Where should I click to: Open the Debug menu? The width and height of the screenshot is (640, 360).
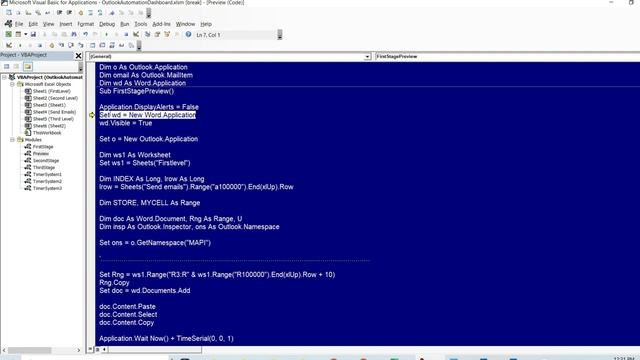point(107,24)
